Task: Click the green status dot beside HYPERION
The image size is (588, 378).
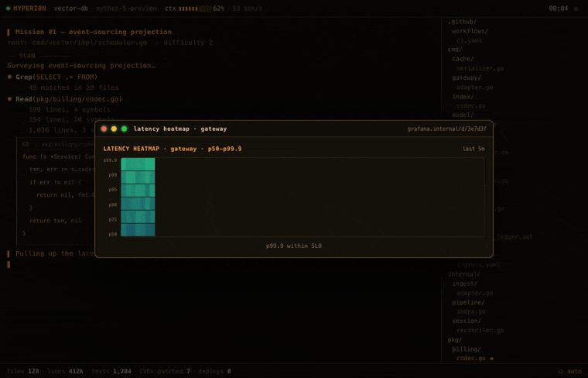Action: click(8, 9)
